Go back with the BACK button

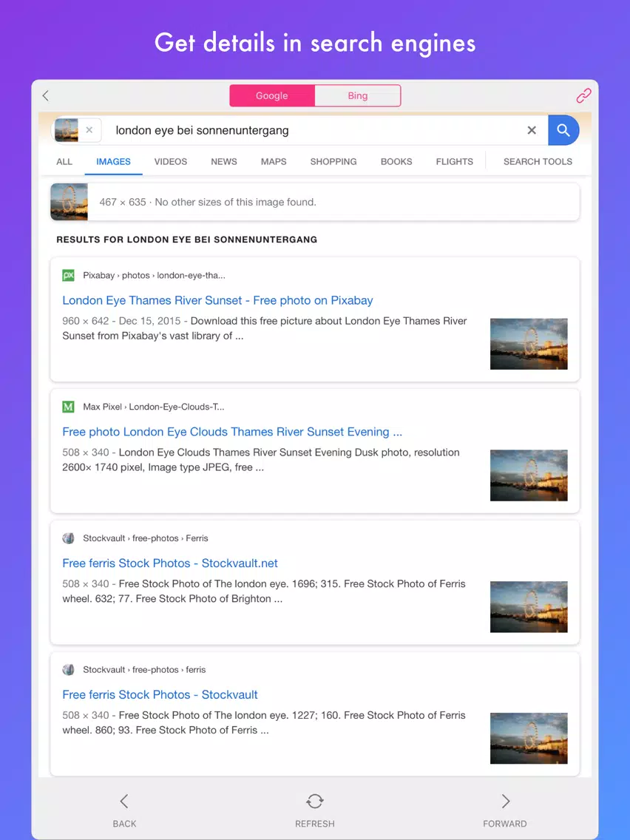click(x=124, y=810)
